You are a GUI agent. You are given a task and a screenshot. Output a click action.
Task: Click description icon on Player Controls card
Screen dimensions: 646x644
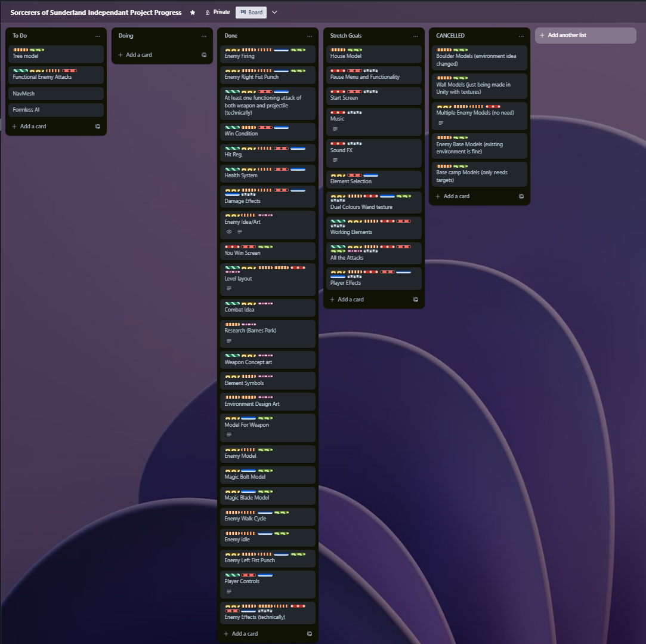[x=229, y=591]
